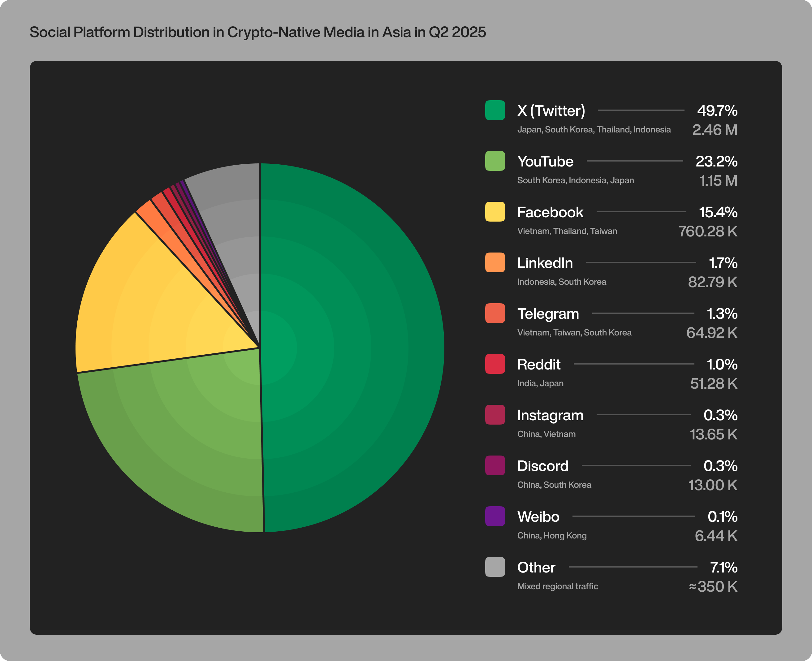
Task: Click the YouTube legend label
Action: (x=545, y=162)
